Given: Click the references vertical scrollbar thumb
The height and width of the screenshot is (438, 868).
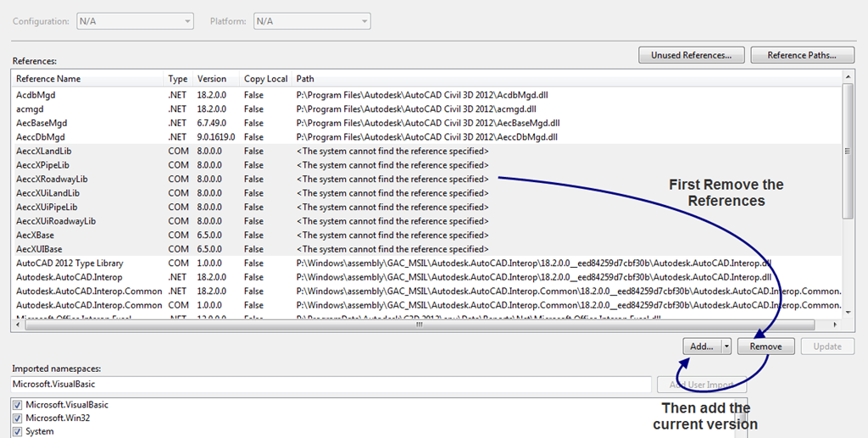Looking at the screenshot, I should pyautogui.click(x=848, y=151).
